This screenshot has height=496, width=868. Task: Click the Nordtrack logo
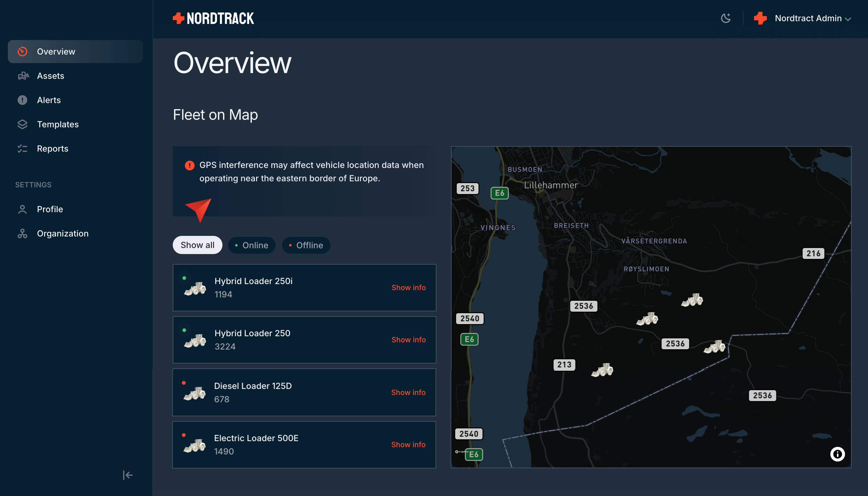[213, 18]
